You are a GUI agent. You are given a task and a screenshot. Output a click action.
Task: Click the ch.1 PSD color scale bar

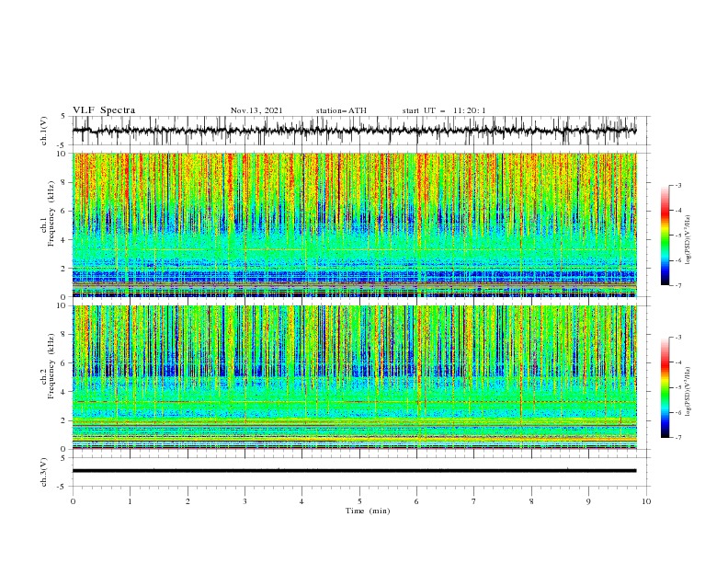[665, 236]
